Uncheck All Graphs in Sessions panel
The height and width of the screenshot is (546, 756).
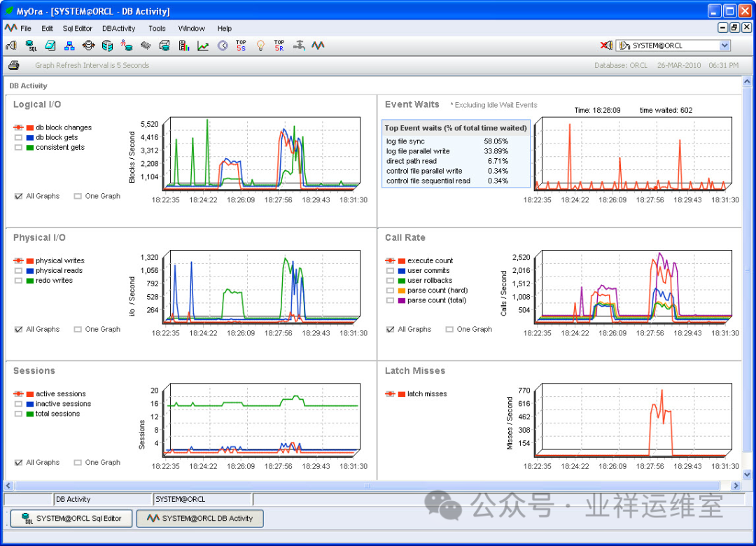(x=18, y=463)
